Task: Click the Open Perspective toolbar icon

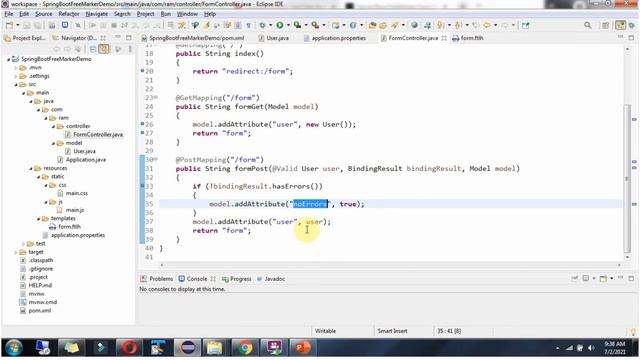Action: pyautogui.click(x=606, y=25)
